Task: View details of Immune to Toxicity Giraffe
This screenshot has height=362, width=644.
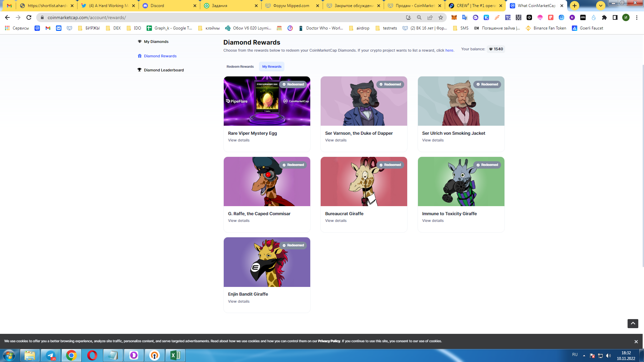Action: [433, 221]
